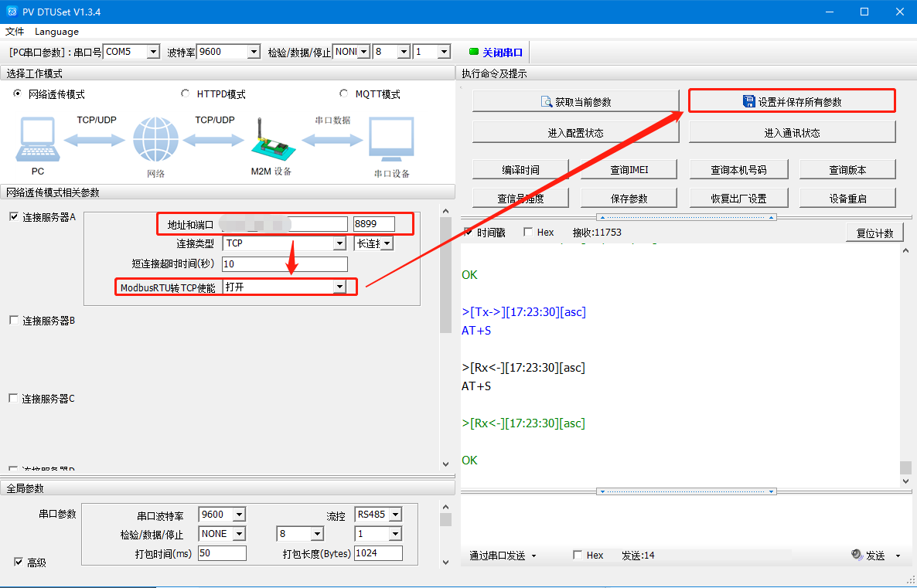Click the 设备重启 button

(847, 199)
